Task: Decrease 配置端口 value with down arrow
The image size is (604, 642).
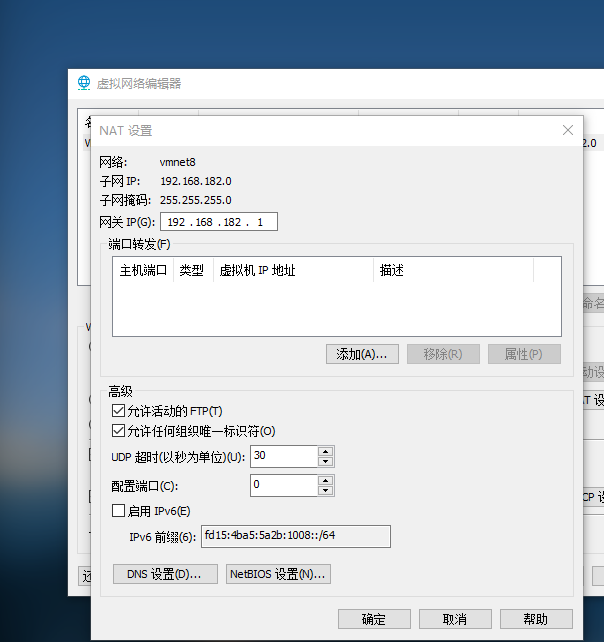Action: coord(326,491)
